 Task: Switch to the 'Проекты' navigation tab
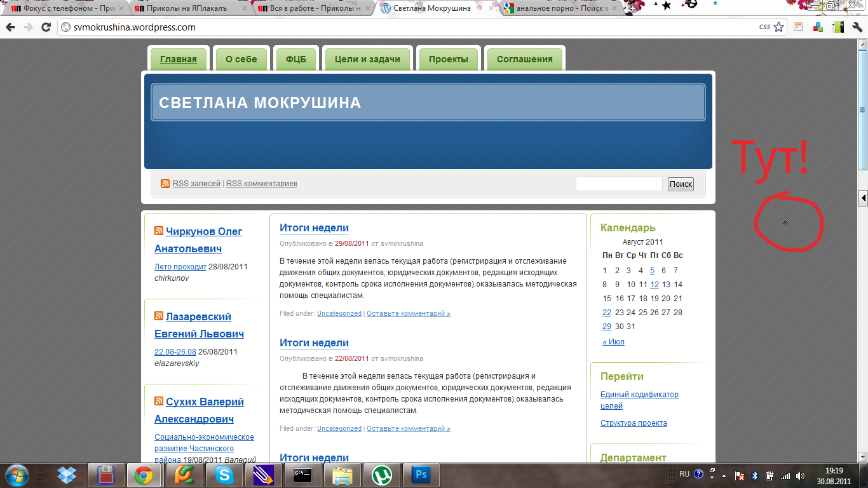448,59
